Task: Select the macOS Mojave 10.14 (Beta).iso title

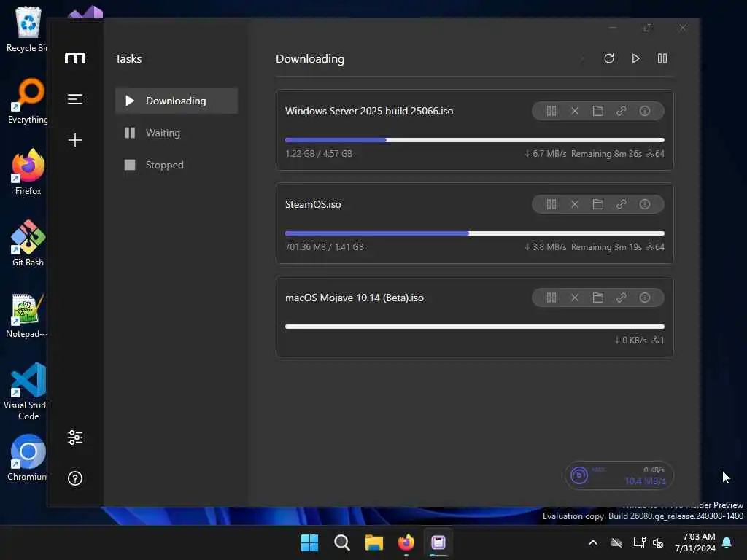Action: (355, 297)
